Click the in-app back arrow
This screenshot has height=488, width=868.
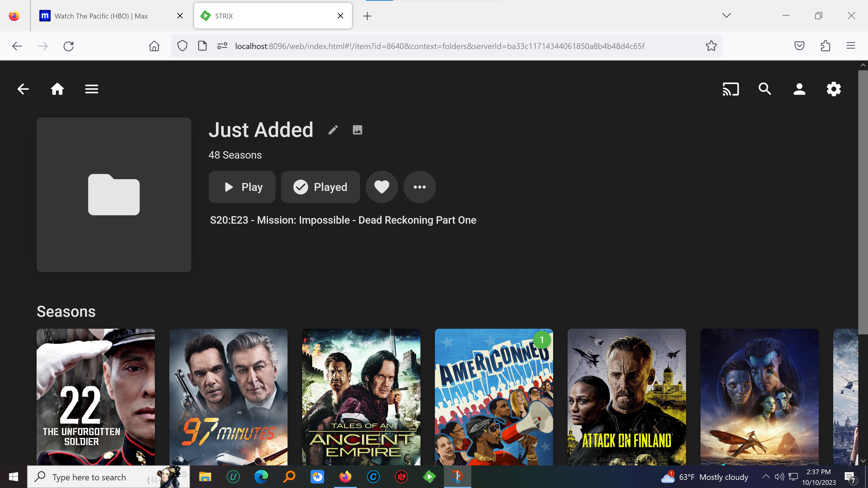[x=23, y=89]
